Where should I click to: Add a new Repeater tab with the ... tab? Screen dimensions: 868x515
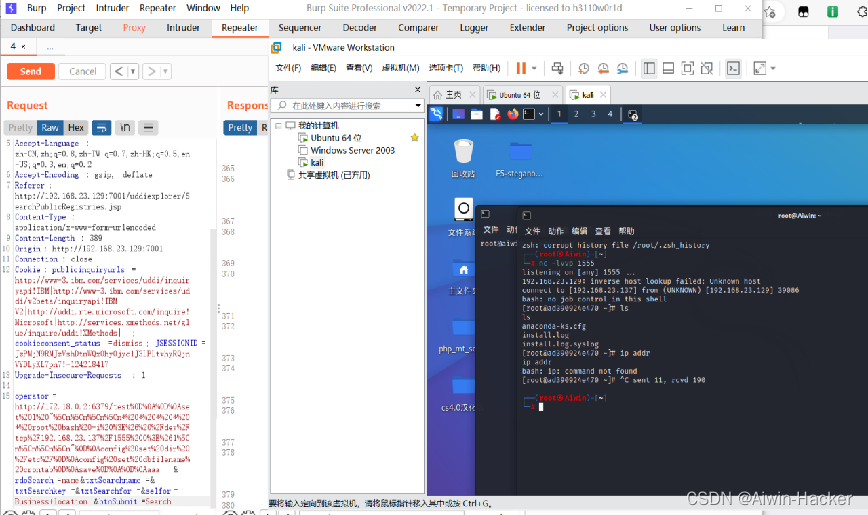[x=50, y=48]
